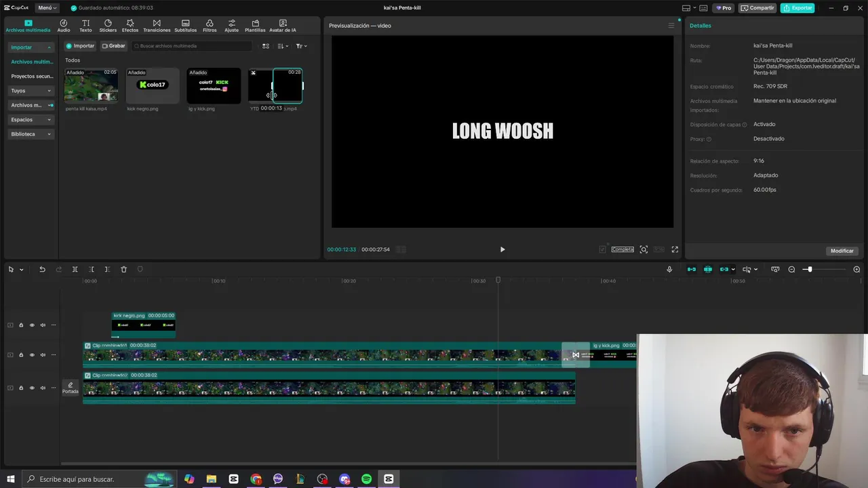Click the zoom out timeline magnifier
The image size is (868, 488).
791,269
